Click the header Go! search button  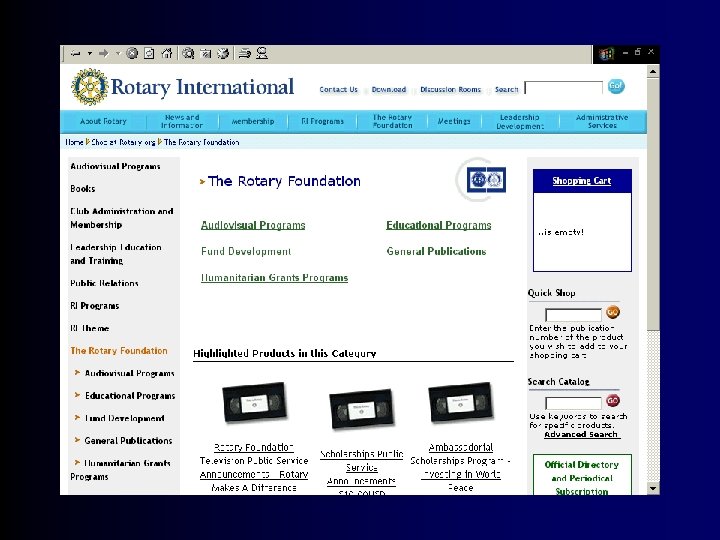pos(616,86)
